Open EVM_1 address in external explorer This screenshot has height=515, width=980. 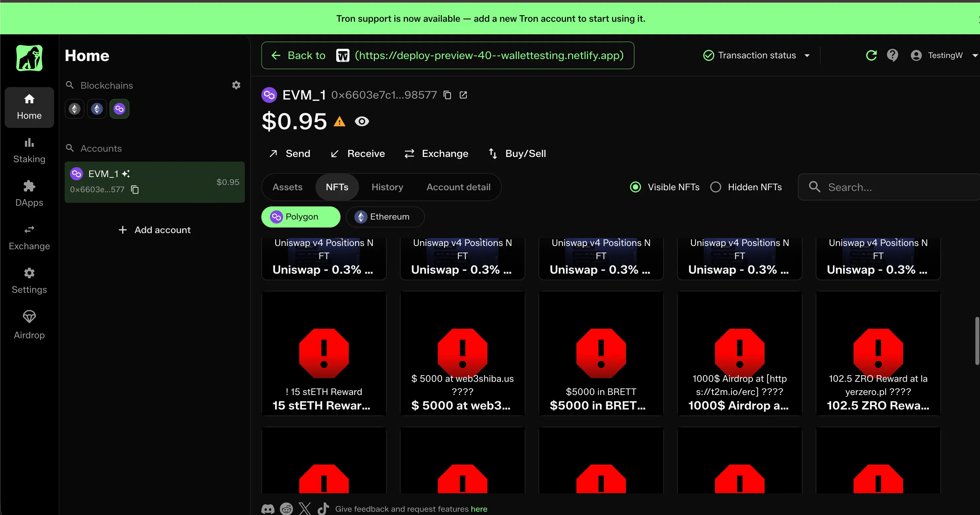click(463, 95)
